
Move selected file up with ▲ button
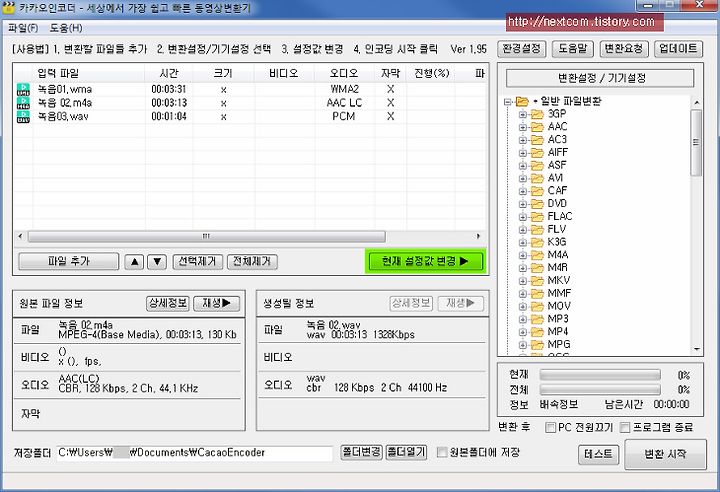(x=134, y=262)
